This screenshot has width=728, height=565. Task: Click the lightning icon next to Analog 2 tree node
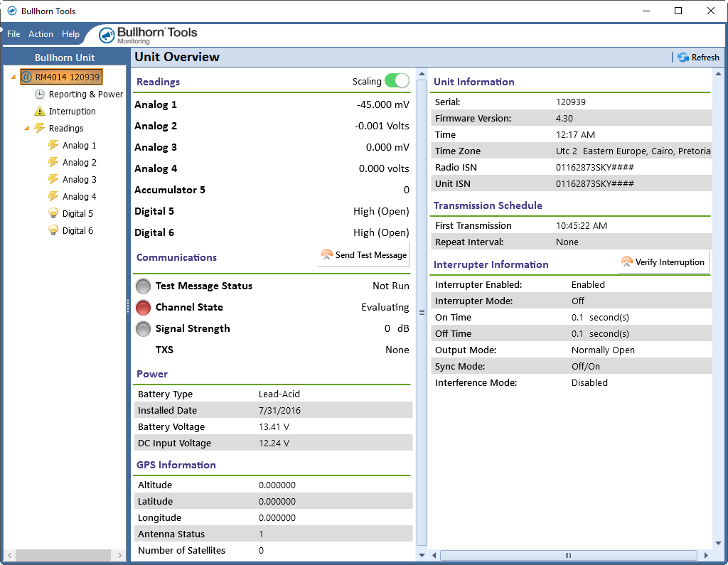53,163
